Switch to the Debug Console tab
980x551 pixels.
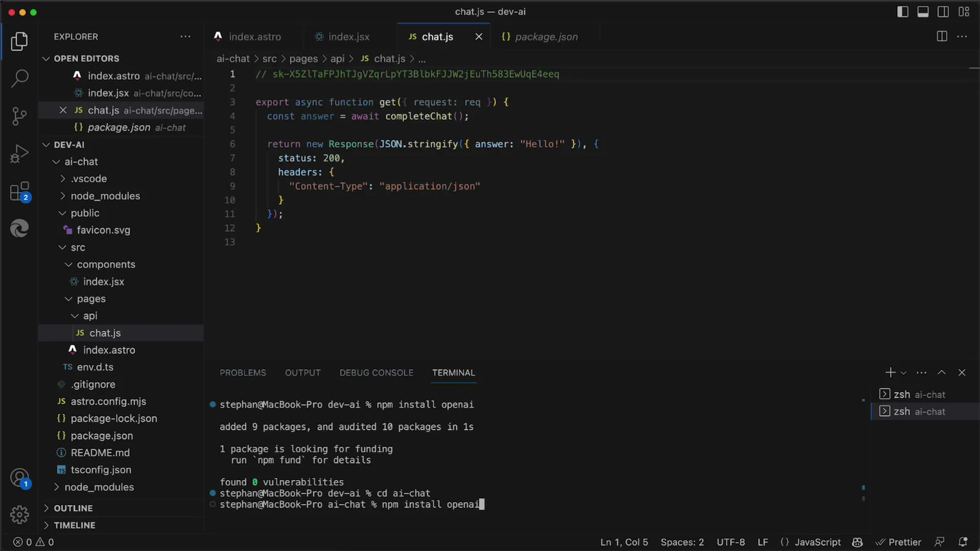pos(376,373)
